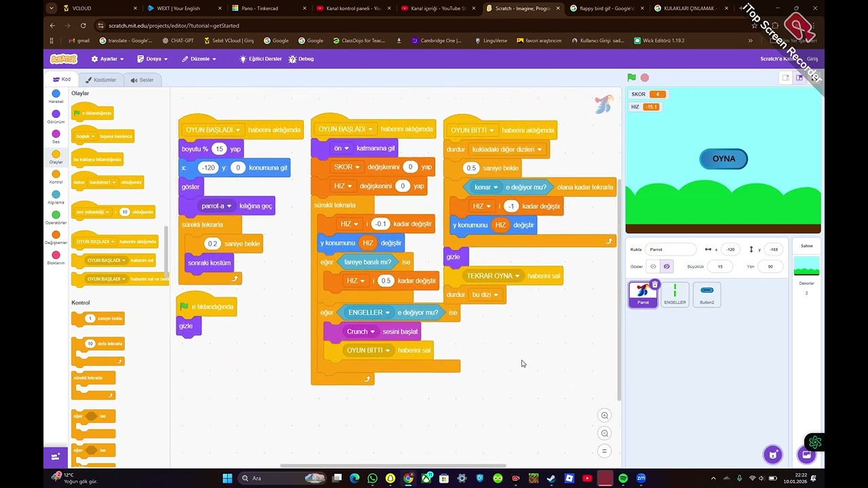Open the Dosya dropdown menu
Viewport: 868px width, 488px height.
pos(153,59)
